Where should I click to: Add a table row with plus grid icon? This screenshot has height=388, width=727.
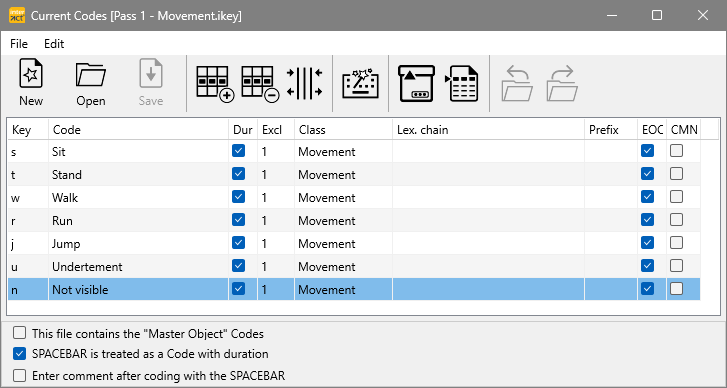coord(215,84)
